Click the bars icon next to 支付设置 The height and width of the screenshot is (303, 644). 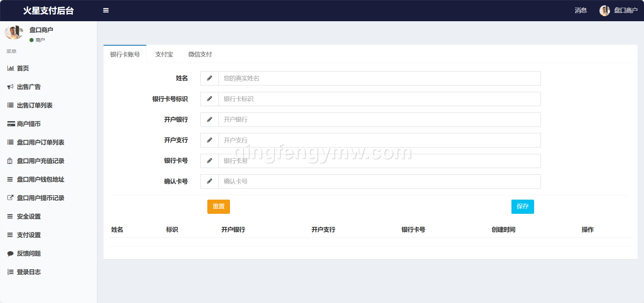click(10, 235)
